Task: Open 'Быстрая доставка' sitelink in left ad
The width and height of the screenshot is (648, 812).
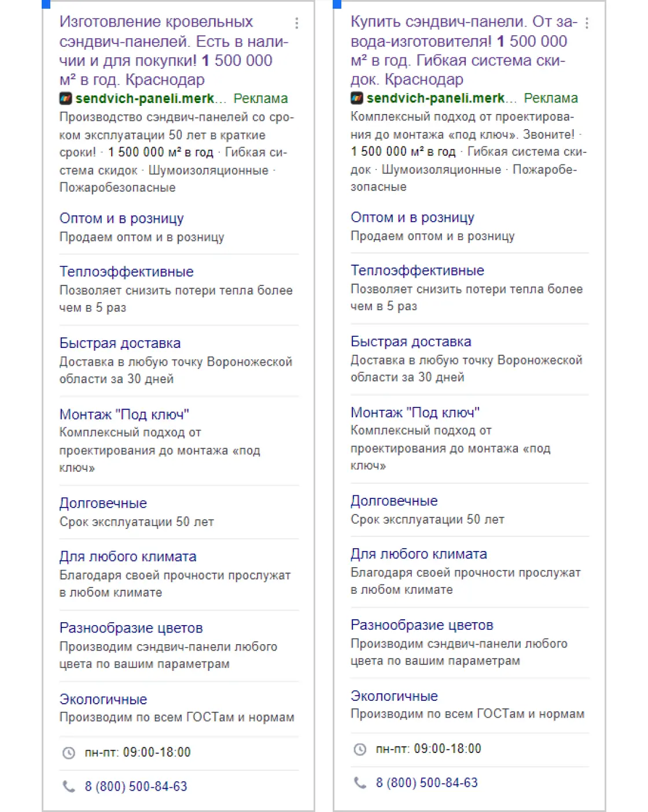Action: (x=120, y=343)
